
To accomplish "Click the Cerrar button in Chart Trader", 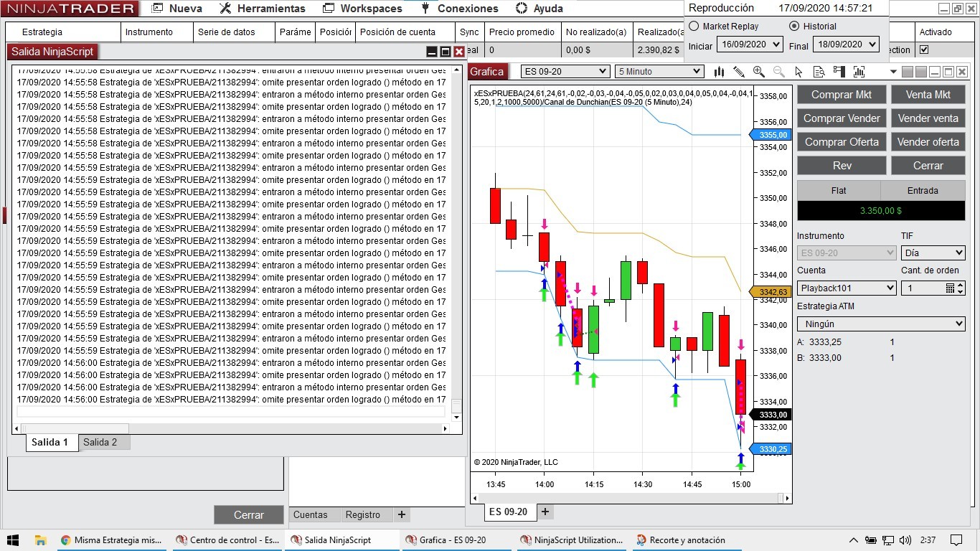I will [928, 166].
